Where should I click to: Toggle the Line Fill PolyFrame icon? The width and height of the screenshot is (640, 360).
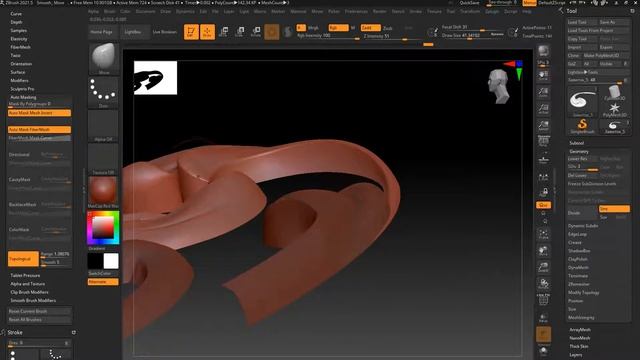click(x=543, y=300)
